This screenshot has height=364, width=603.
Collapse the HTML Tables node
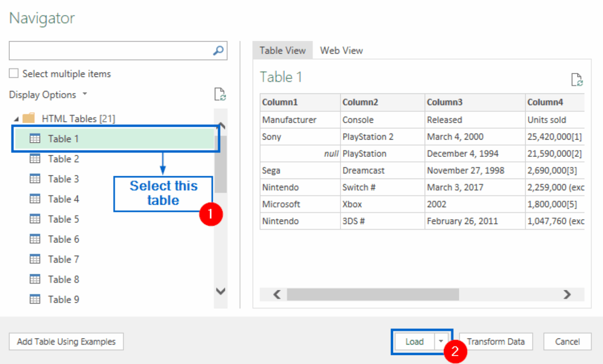click(x=16, y=118)
